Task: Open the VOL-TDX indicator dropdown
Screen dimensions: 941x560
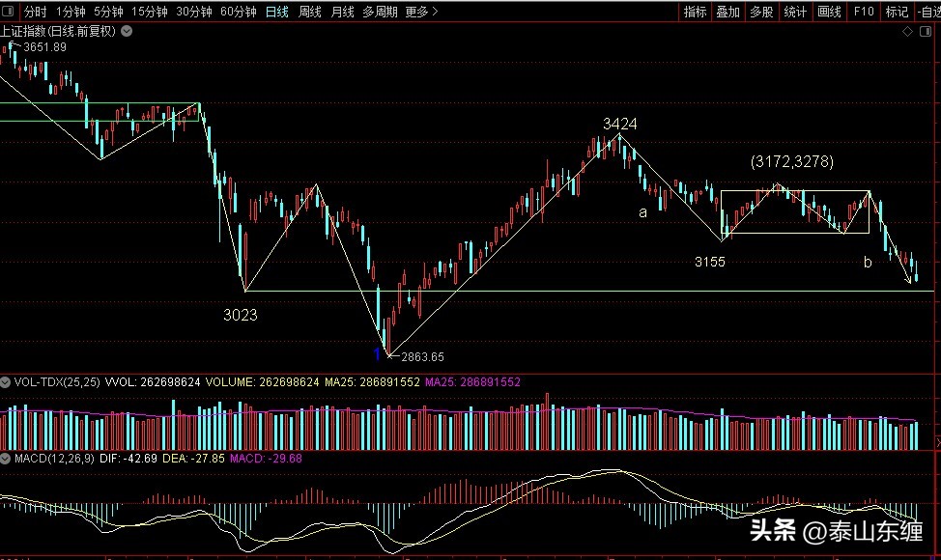Action: [x=5, y=382]
